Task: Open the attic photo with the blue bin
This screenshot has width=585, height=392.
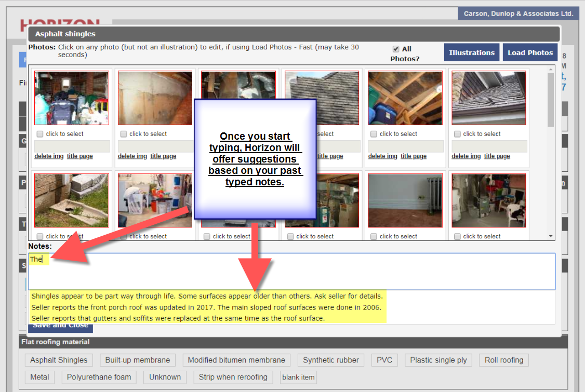Action: [x=405, y=98]
